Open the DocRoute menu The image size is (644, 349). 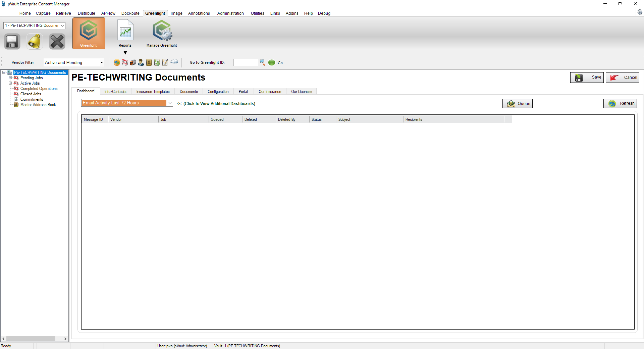pyautogui.click(x=130, y=13)
